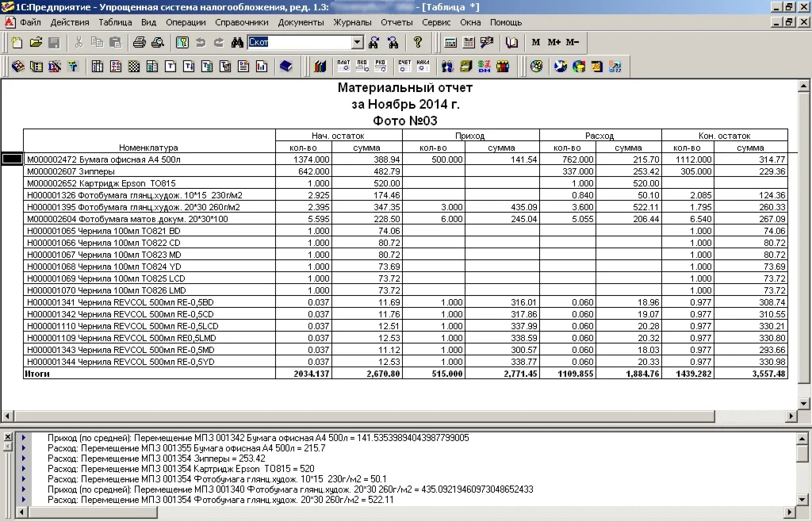Click the СЧЕТ invoice toolbar icon
Image resolution: width=812 pixels, height=522 pixels.
point(404,66)
